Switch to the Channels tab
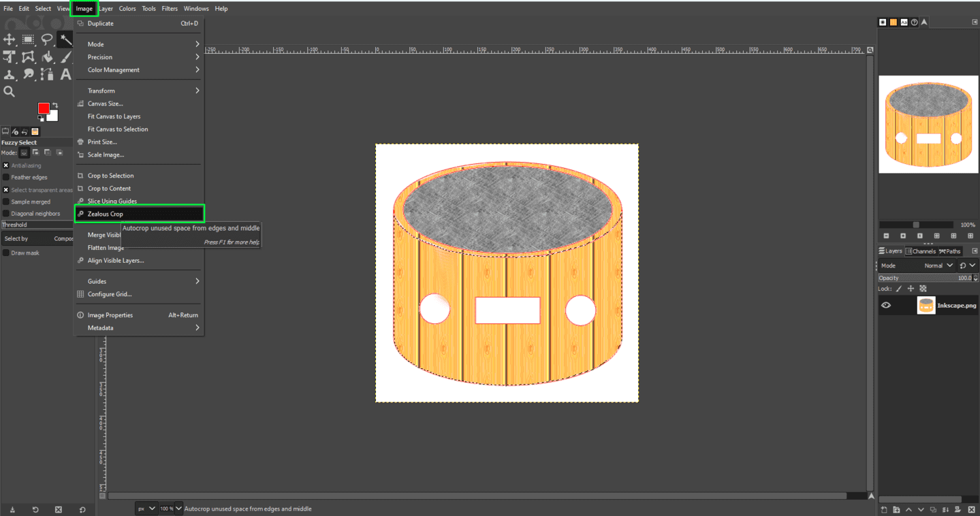 coord(921,251)
